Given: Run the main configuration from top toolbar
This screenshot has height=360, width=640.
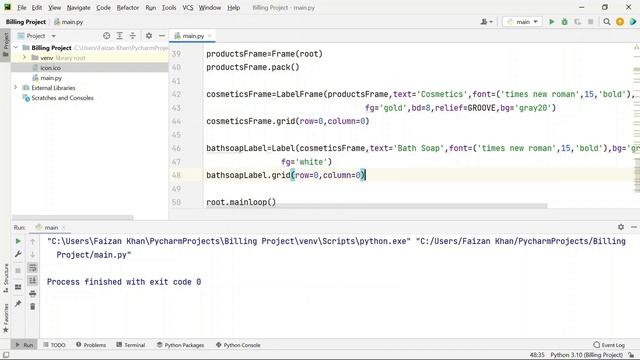Looking at the screenshot, I should 551,22.
